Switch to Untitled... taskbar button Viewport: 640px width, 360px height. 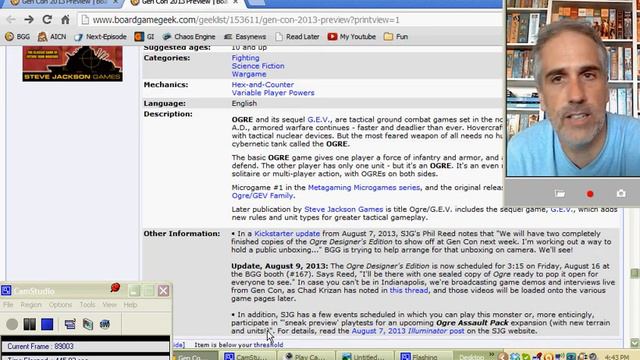click(x=364, y=356)
